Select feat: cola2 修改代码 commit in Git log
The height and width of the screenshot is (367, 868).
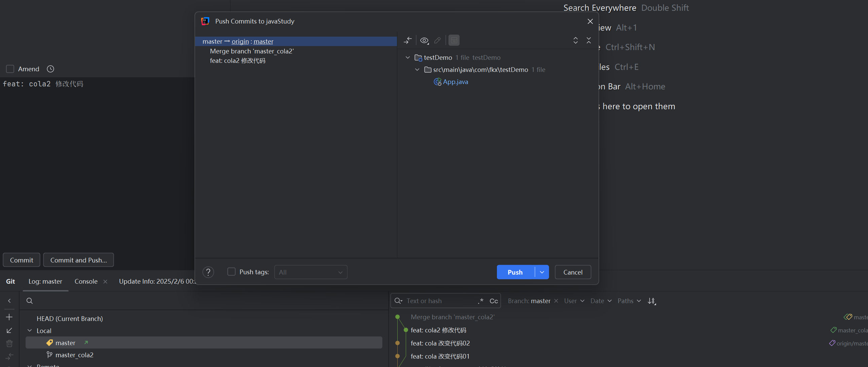438,330
